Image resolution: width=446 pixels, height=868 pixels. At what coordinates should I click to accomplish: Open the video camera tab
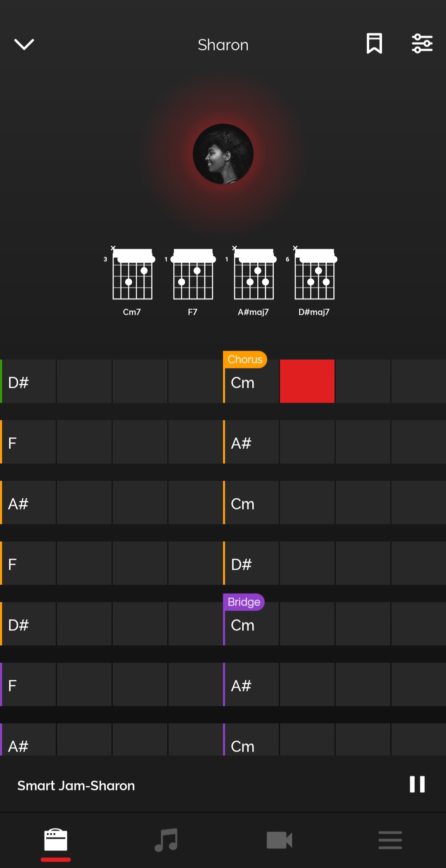[279, 840]
